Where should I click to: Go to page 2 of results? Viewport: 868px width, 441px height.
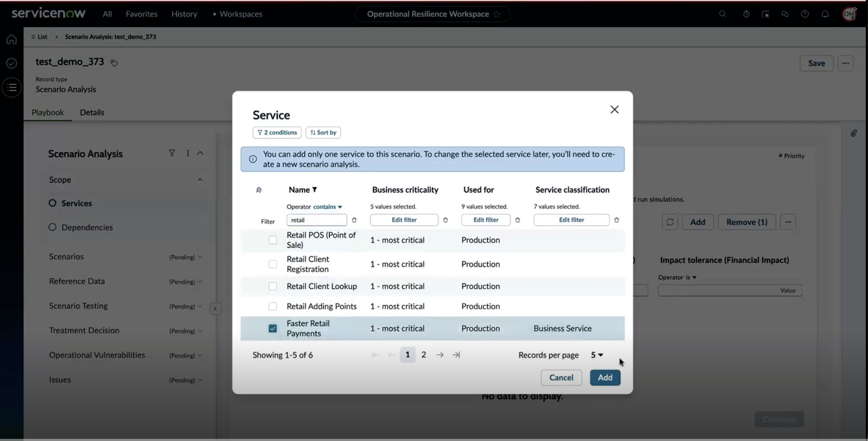(424, 355)
